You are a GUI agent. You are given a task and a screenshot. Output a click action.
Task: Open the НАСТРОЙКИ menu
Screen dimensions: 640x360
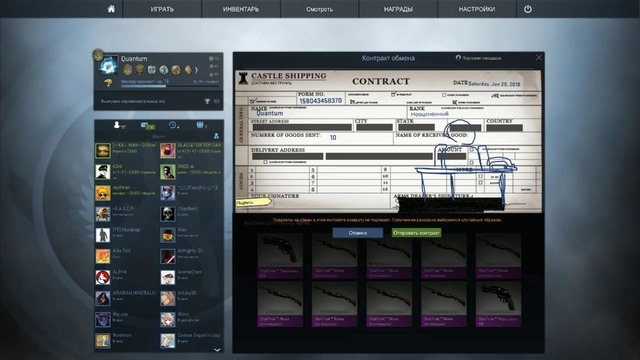click(477, 9)
